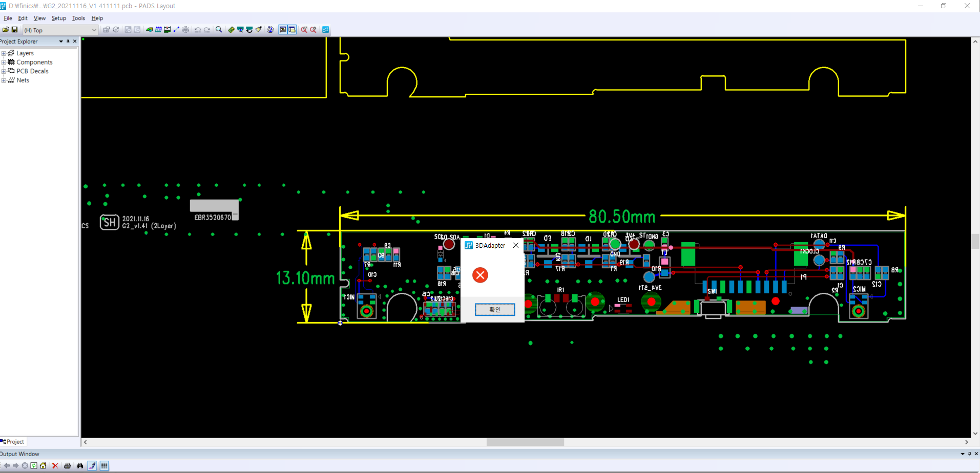Screen dimensions: 980x473
Task: Toggle the grid icon button in Output Window
Action: 104,465
